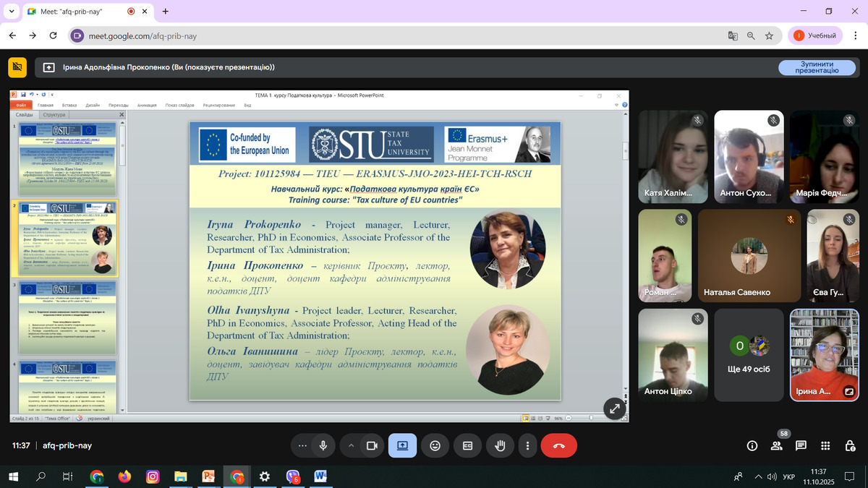Open the Ще 49 осіб participants tile
The width and height of the screenshot is (868, 488).
[x=748, y=354]
